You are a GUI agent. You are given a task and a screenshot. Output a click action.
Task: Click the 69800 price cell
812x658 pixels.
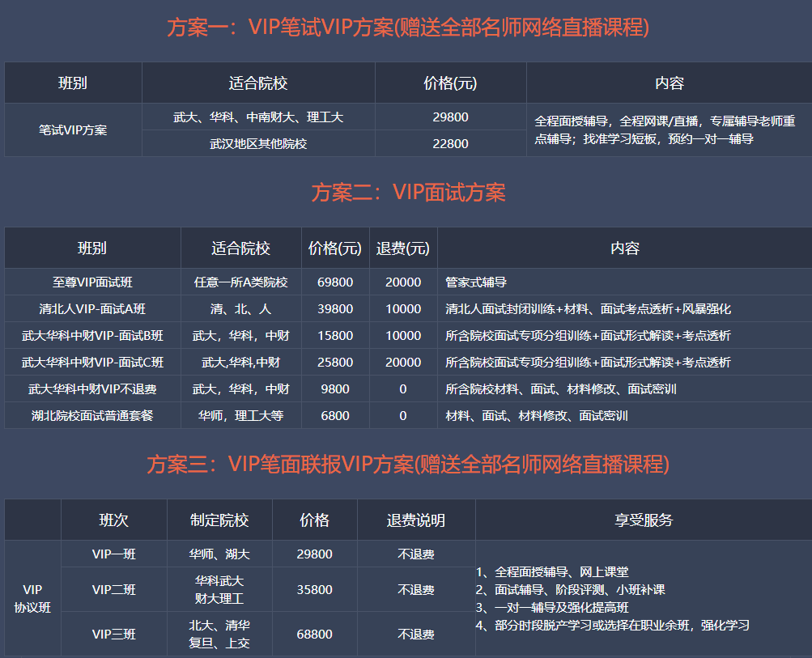tap(335, 282)
